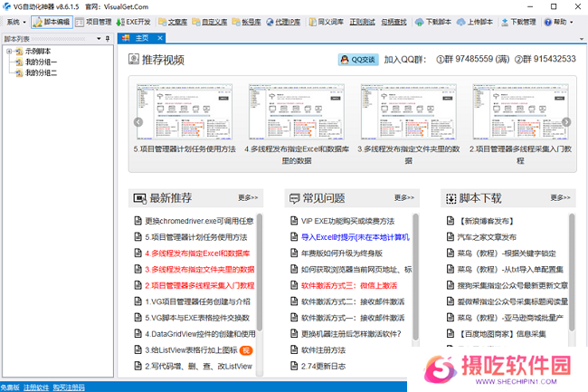The width and height of the screenshot is (588, 392).
Task: Expand the 示例脚本 tree node
Action: click(9, 52)
